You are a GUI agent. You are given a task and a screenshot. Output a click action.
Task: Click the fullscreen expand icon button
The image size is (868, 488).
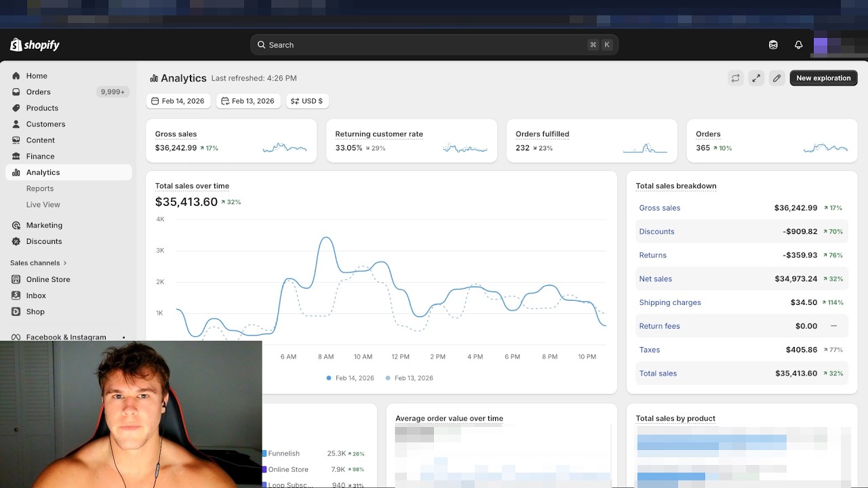pyautogui.click(x=756, y=78)
